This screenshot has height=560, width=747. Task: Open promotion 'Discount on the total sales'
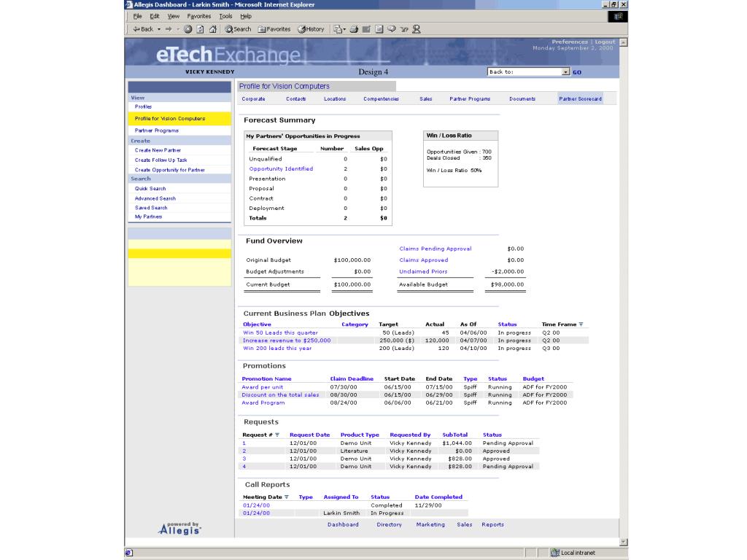click(280, 394)
